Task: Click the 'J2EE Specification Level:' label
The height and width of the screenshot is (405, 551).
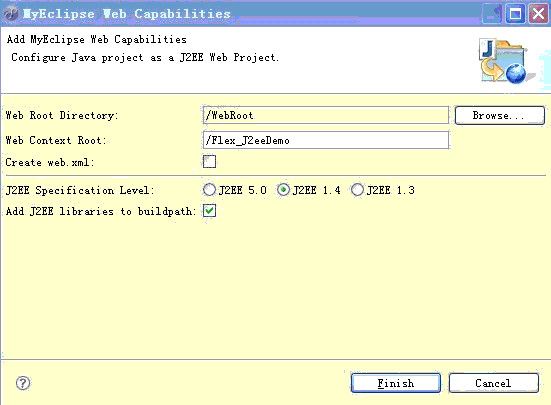Action: tap(80, 190)
